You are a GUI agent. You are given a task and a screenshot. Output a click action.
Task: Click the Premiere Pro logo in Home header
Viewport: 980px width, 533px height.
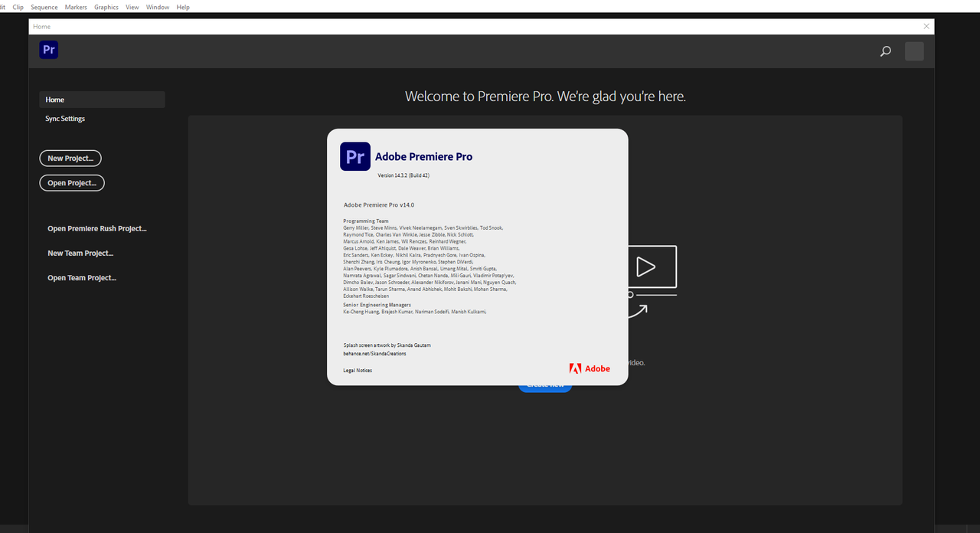49,50
